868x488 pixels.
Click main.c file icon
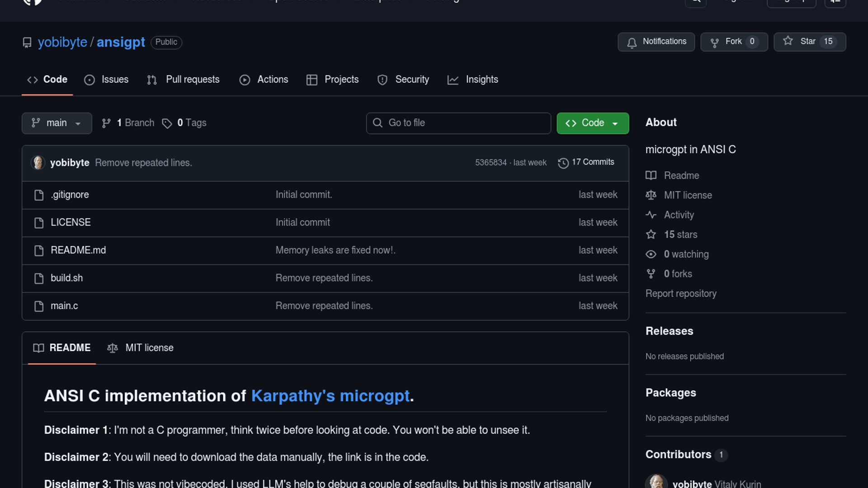coord(39,306)
